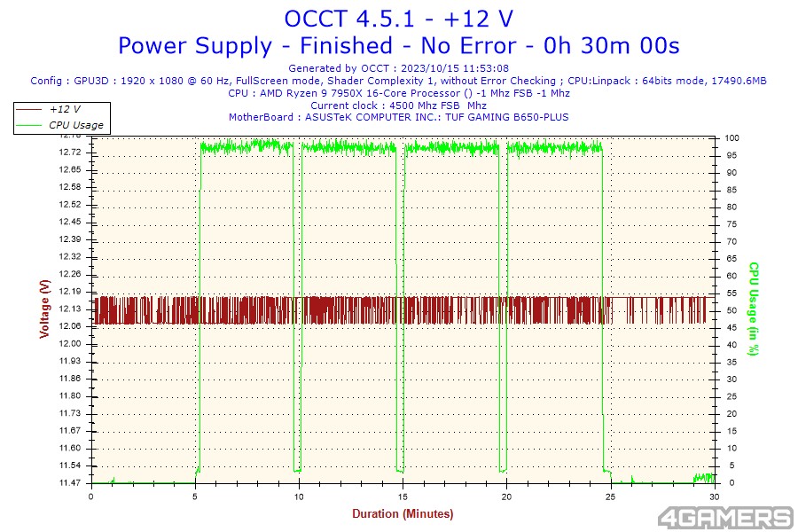798x532 pixels.
Task: Click the 'Duration (Minutes)' axis label
Action: [403, 513]
